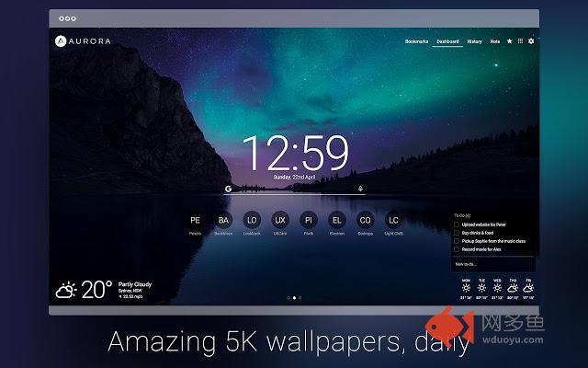Click the Aurora logo icon
Screen dimensions: 588x368
pos(61,40)
